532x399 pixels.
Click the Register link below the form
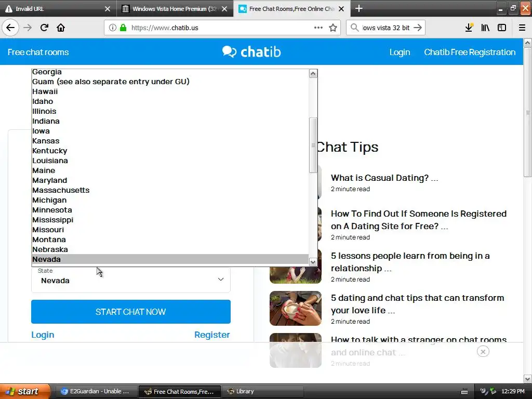pos(212,335)
